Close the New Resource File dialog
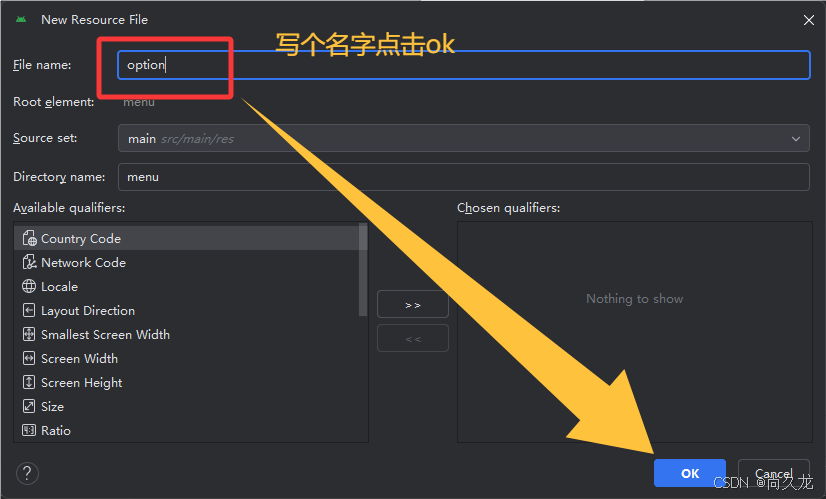The width and height of the screenshot is (826, 499). [809, 20]
